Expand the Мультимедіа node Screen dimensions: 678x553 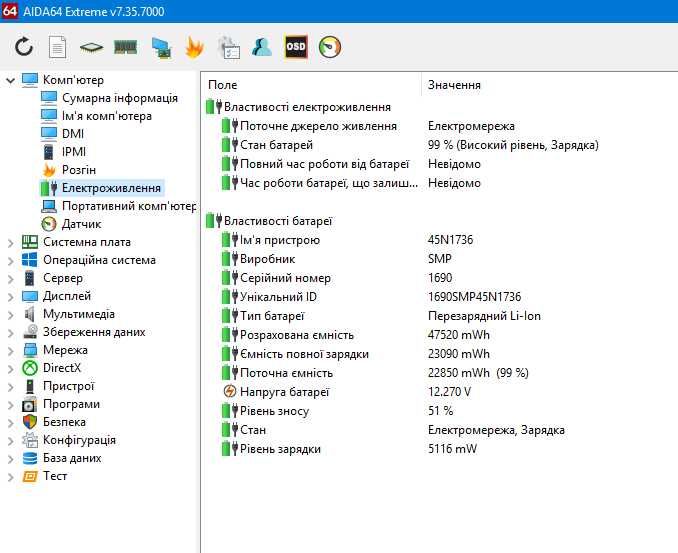(x=11, y=315)
